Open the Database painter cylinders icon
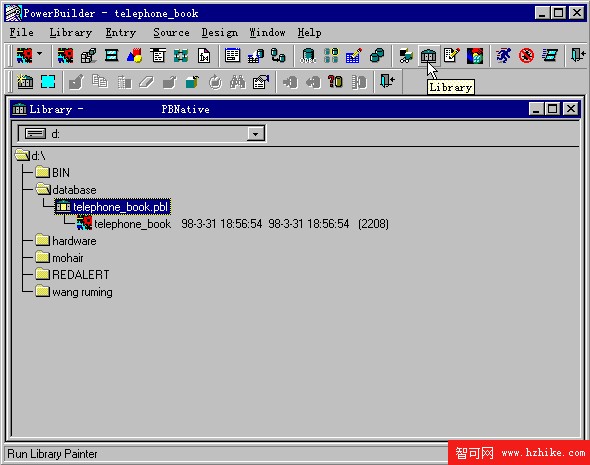Viewport: 590px width, 465px height. 377,56
